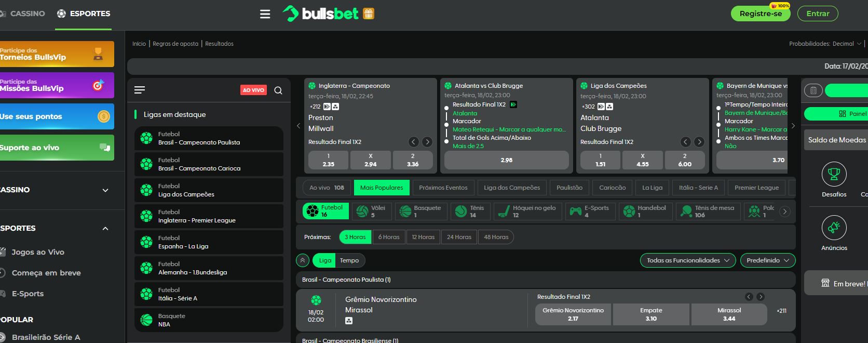Image resolution: width=868 pixels, height=343 pixels.
Task: Click the Em breve shop item
Action: click(x=836, y=283)
